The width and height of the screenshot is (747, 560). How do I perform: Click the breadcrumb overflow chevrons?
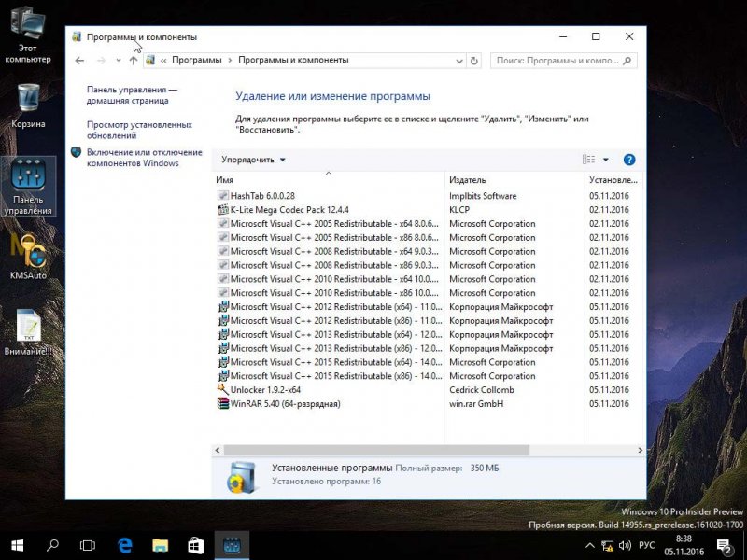163,61
